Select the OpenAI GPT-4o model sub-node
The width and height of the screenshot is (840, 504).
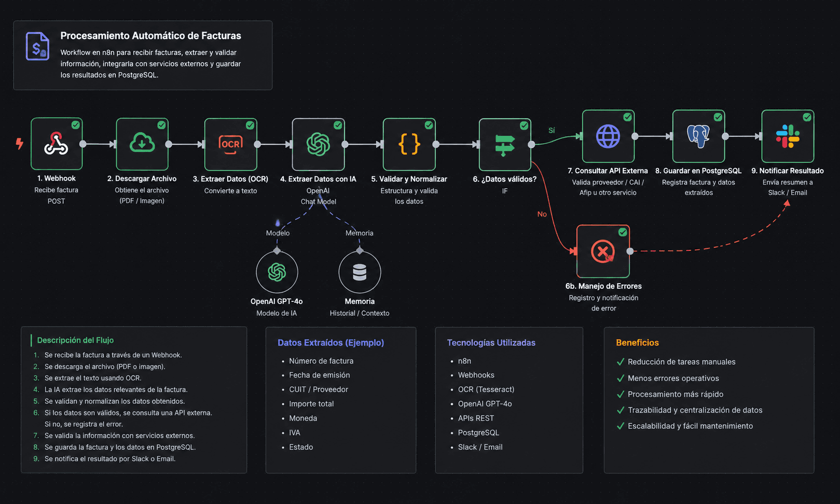click(x=277, y=272)
